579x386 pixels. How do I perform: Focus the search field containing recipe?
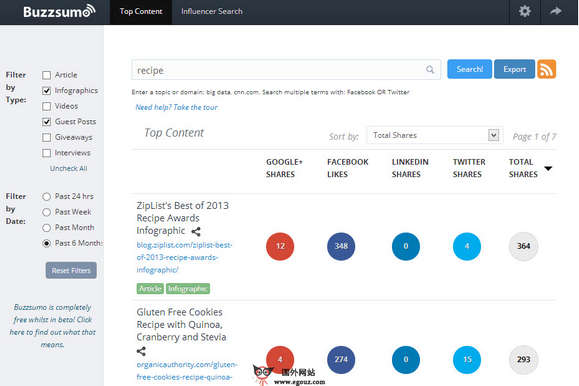tap(286, 69)
